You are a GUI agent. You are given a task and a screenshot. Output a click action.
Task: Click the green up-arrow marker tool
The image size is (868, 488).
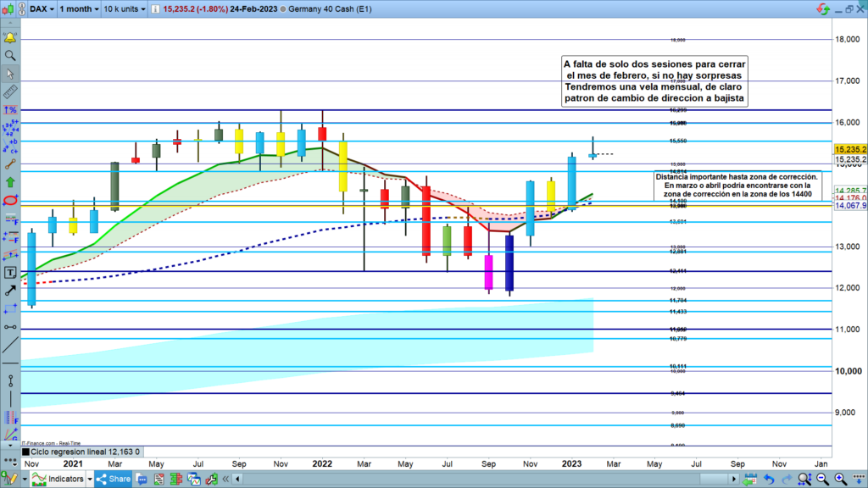(10, 181)
